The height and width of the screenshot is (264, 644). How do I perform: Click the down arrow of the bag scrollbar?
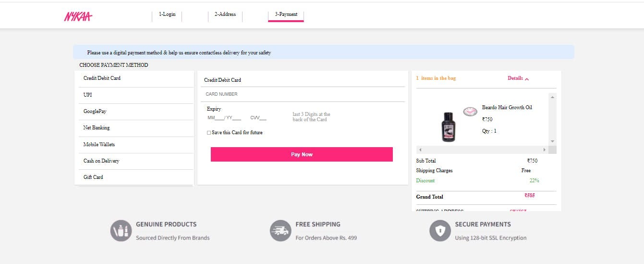pos(552,141)
